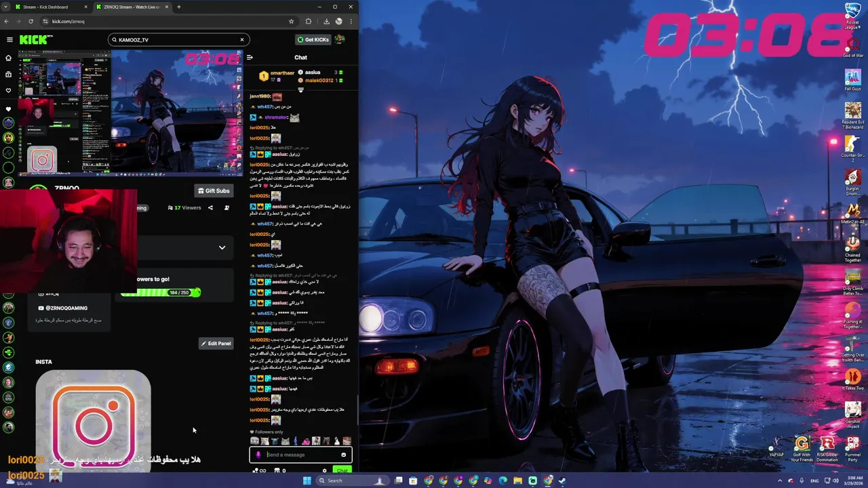Screen dimensions: 868x488
Task: Open the user profile avatar menu
Action: coord(340,39)
